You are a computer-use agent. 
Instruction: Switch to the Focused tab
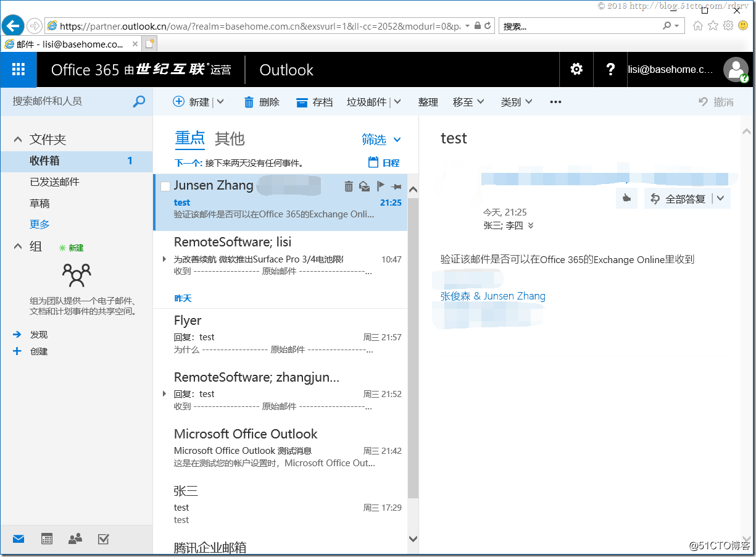click(x=190, y=138)
